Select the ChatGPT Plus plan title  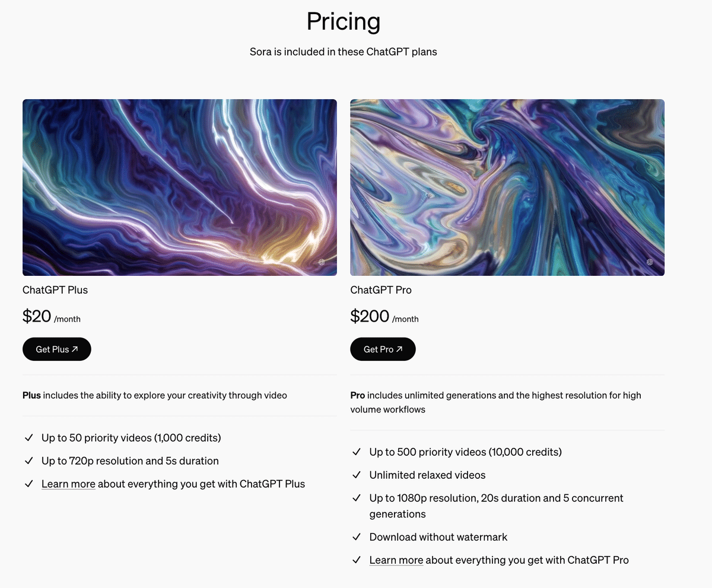pyautogui.click(x=55, y=290)
